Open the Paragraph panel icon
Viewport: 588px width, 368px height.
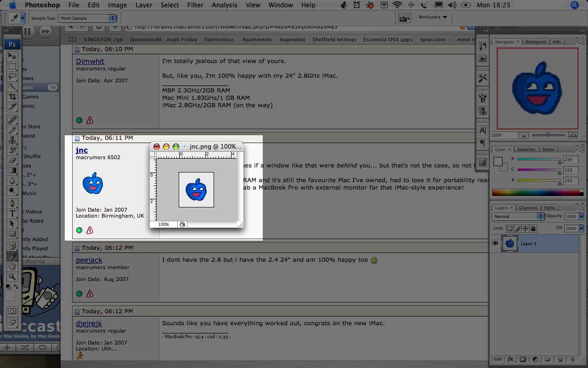[x=482, y=143]
